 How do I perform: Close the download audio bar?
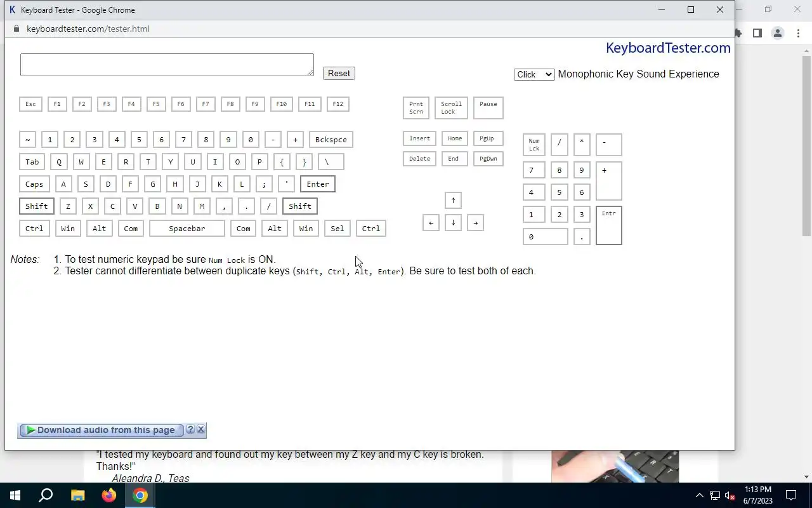click(201, 429)
